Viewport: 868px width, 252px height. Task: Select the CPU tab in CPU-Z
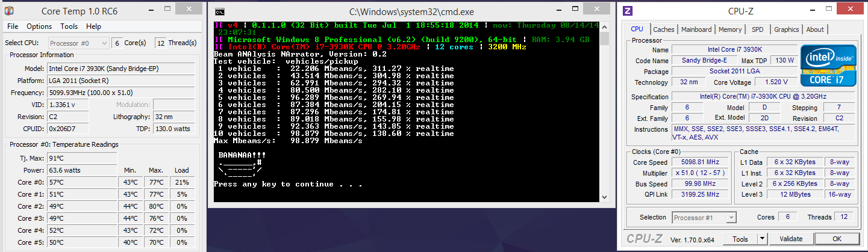tap(637, 29)
